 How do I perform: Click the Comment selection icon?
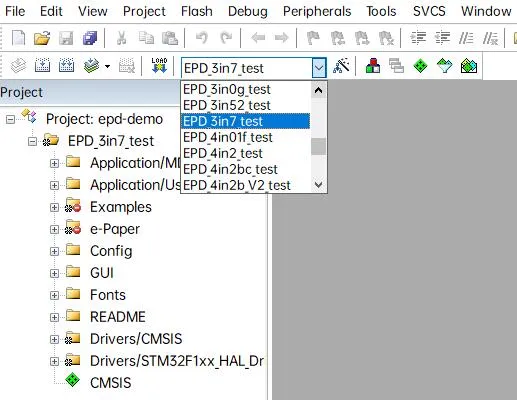pyautogui.click(x=466, y=38)
